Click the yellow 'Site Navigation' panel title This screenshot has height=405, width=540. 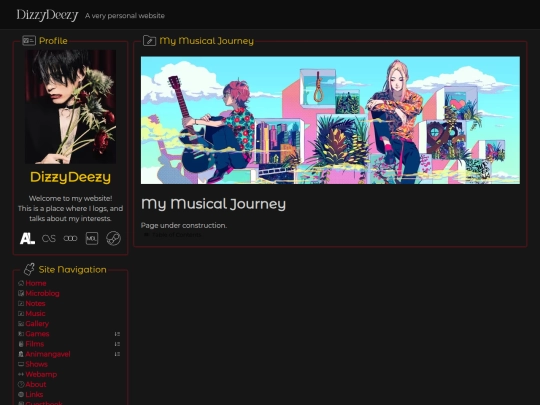[73, 269]
